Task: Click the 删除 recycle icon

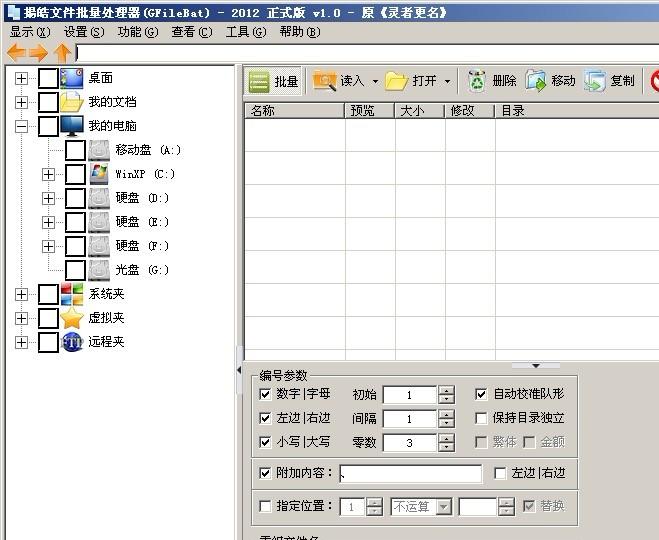Action: click(x=477, y=81)
